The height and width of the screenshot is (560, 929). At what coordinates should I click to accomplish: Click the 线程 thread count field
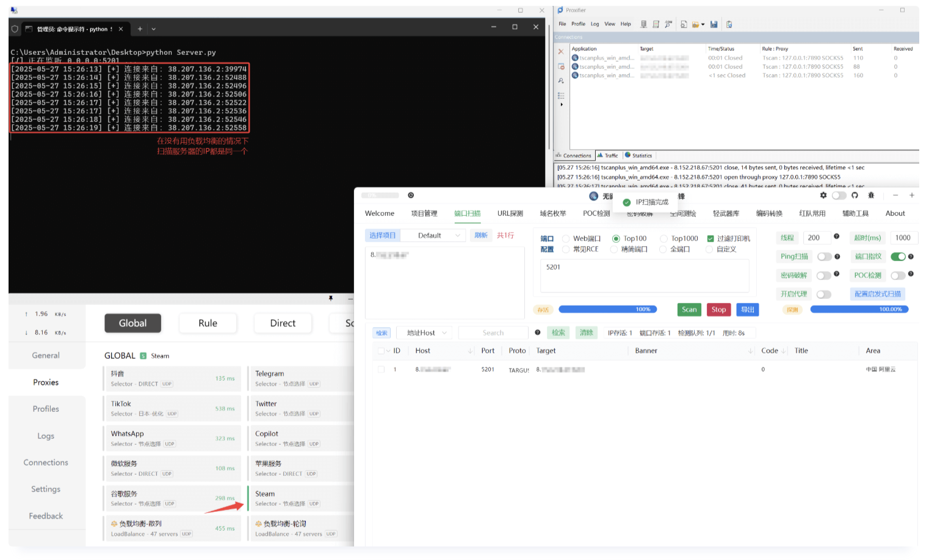817,238
